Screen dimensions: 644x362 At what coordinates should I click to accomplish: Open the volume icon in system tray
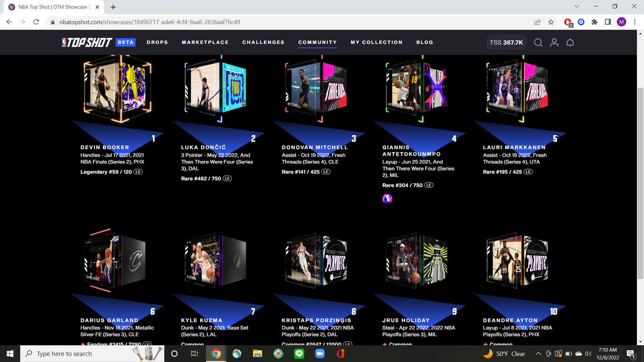(x=588, y=354)
